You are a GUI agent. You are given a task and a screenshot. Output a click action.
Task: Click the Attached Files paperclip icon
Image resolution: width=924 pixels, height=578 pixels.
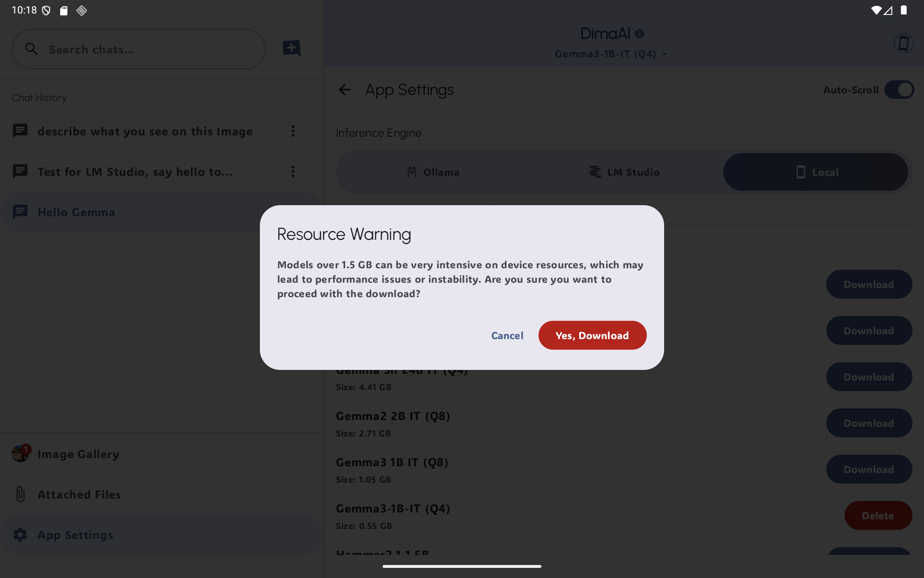(x=20, y=494)
